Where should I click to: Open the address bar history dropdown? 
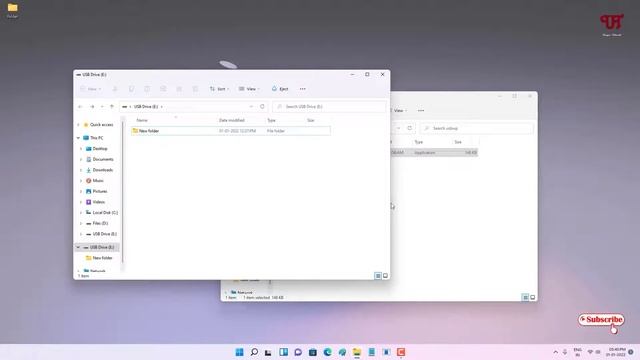251,107
